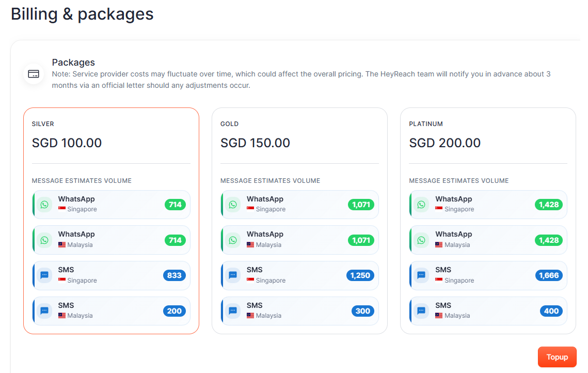The image size is (588, 373).
Task: Click the Malaysia flag under Silver SMS
Action: tap(62, 316)
